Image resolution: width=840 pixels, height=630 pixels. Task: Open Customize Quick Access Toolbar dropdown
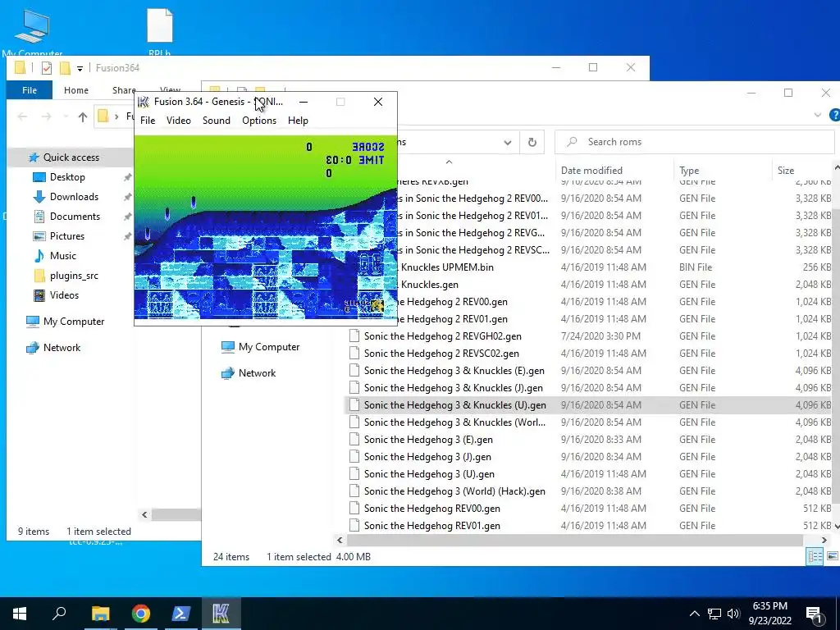tap(80, 69)
